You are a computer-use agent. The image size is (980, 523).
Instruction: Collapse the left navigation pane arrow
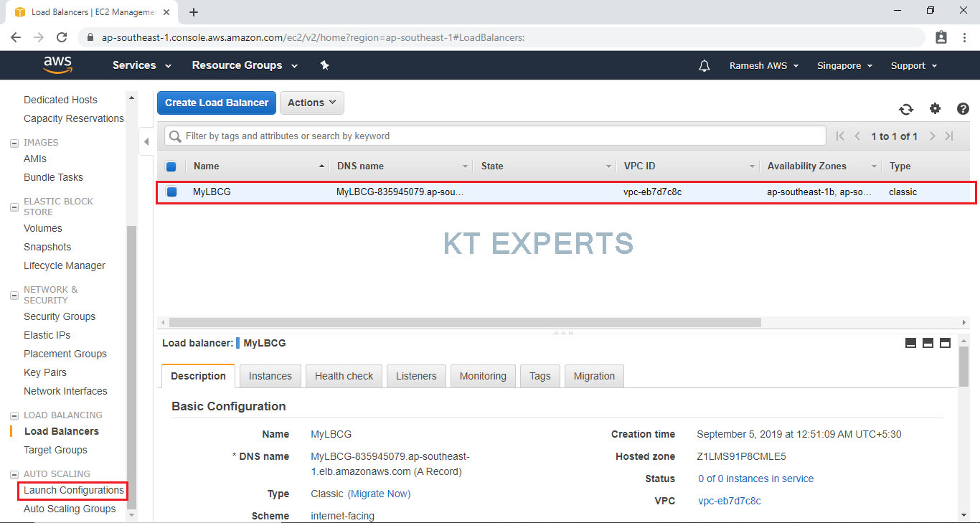click(x=146, y=141)
